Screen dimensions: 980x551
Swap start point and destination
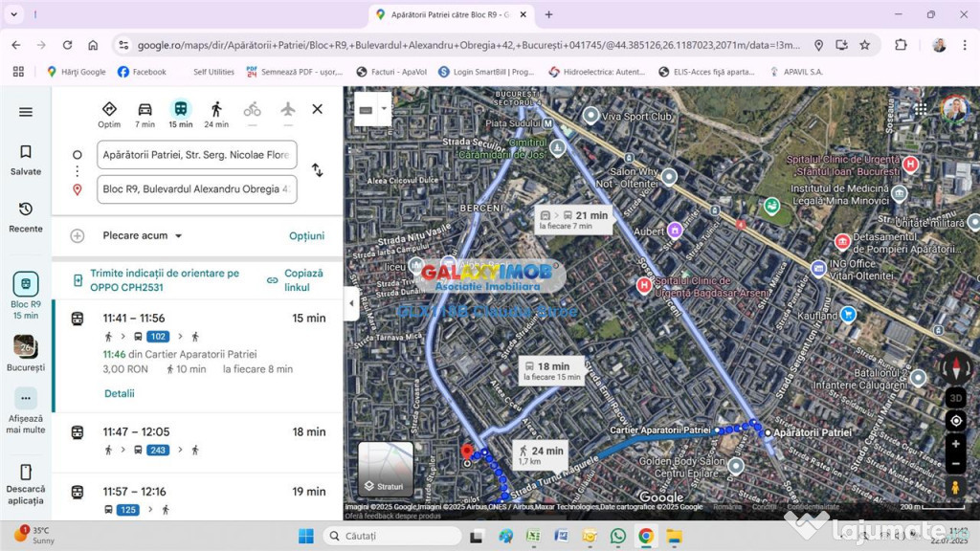coord(318,170)
